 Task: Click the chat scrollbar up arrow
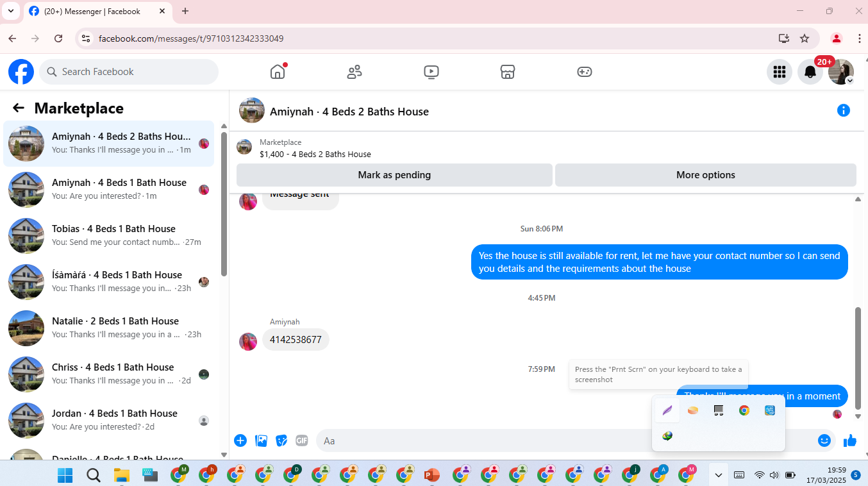(859, 199)
